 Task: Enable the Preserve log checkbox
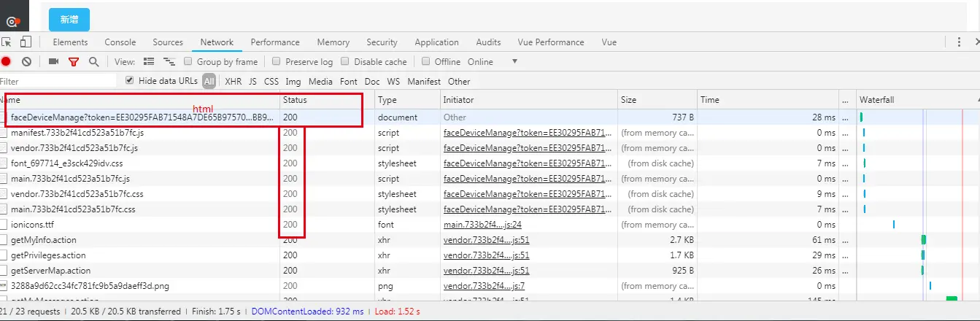click(x=277, y=62)
